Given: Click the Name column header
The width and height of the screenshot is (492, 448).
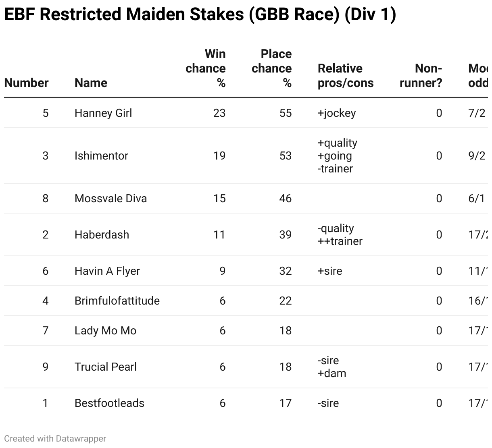Looking at the screenshot, I should (91, 83).
